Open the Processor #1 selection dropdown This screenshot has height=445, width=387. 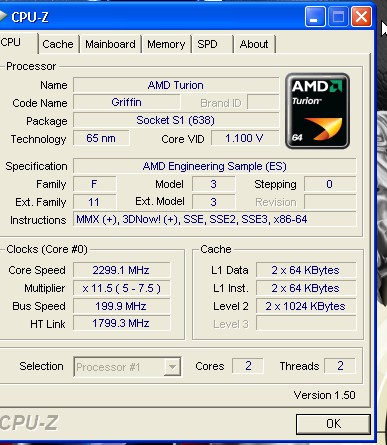click(x=127, y=367)
